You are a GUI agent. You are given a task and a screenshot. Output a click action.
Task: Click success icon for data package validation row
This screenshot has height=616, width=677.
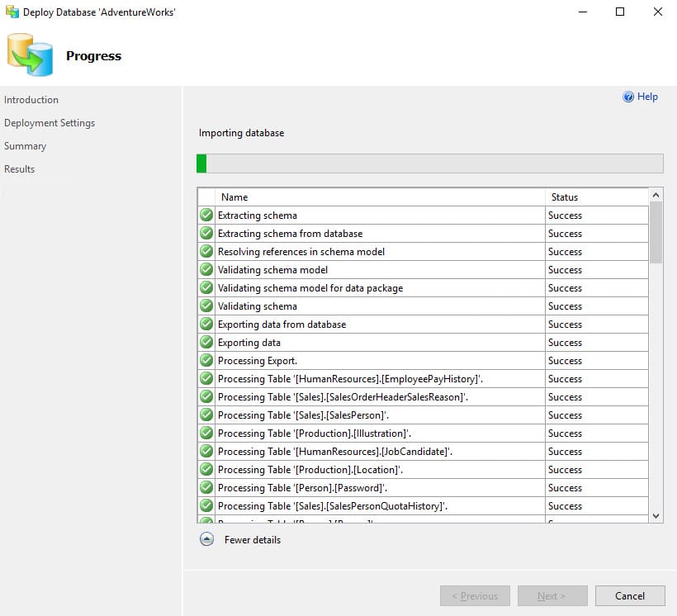tap(206, 287)
